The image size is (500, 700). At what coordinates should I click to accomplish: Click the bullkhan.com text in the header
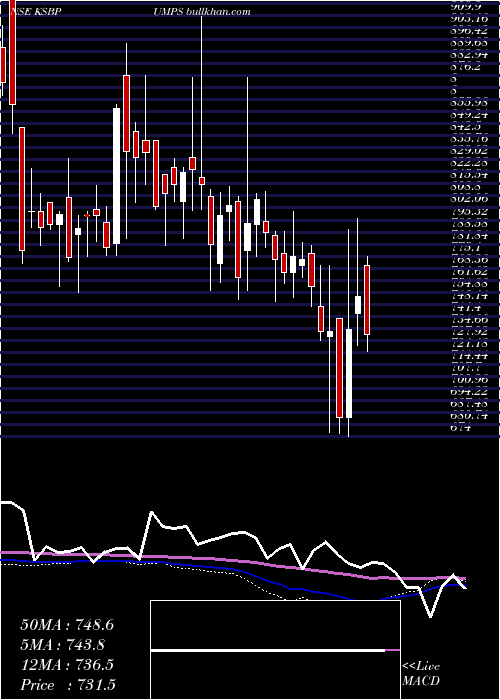[219, 12]
